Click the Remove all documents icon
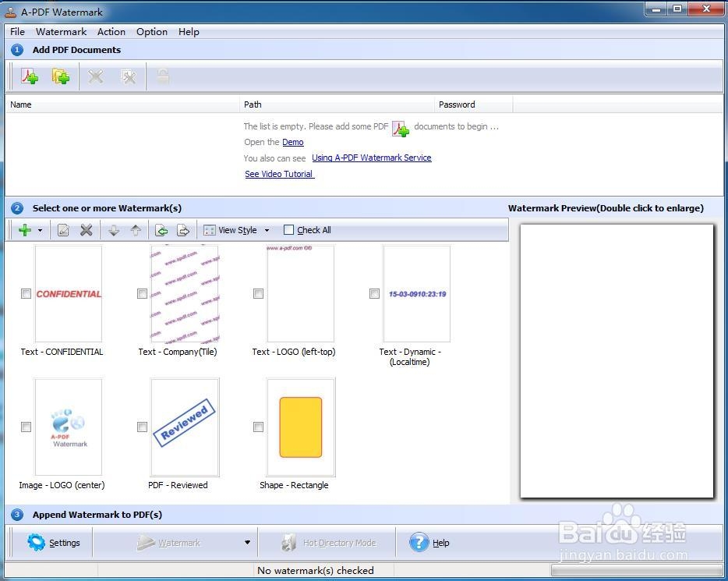The image size is (728, 581). (x=128, y=76)
